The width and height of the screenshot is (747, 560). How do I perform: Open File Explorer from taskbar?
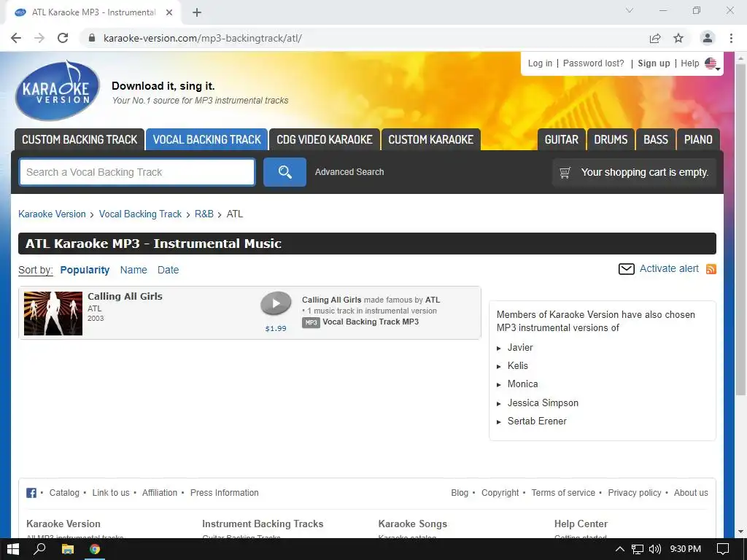coord(68,549)
